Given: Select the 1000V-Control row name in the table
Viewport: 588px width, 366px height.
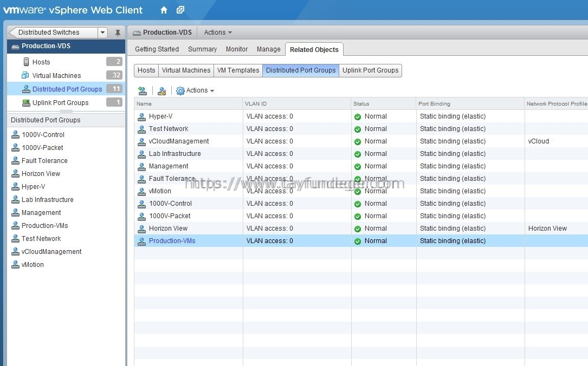Looking at the screenshot, I should point(171,204).
